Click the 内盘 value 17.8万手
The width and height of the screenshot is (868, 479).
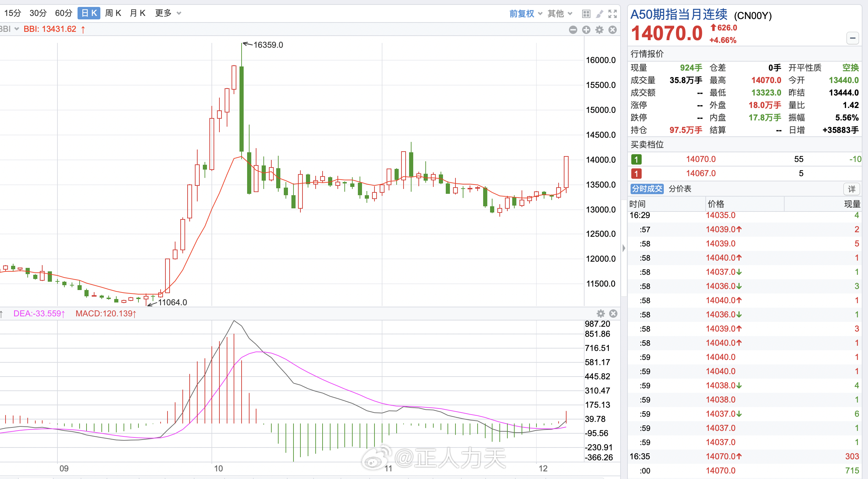click(x=765, y=118)
